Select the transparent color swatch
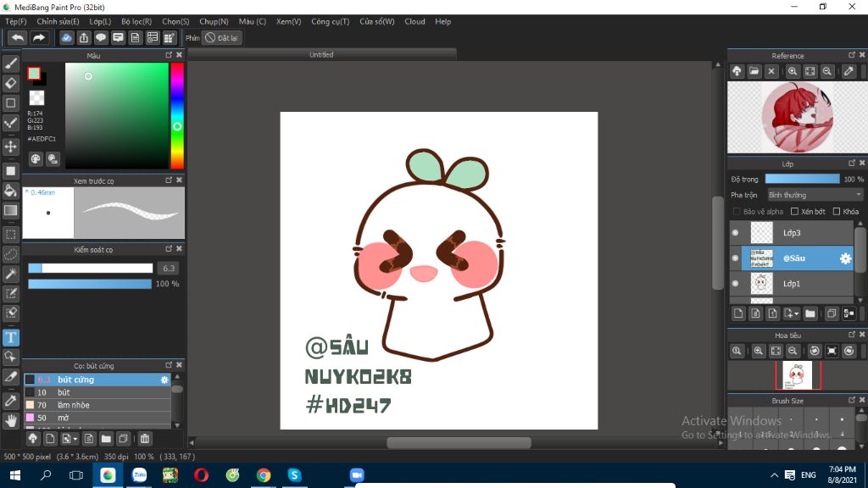 click(36, 98)
